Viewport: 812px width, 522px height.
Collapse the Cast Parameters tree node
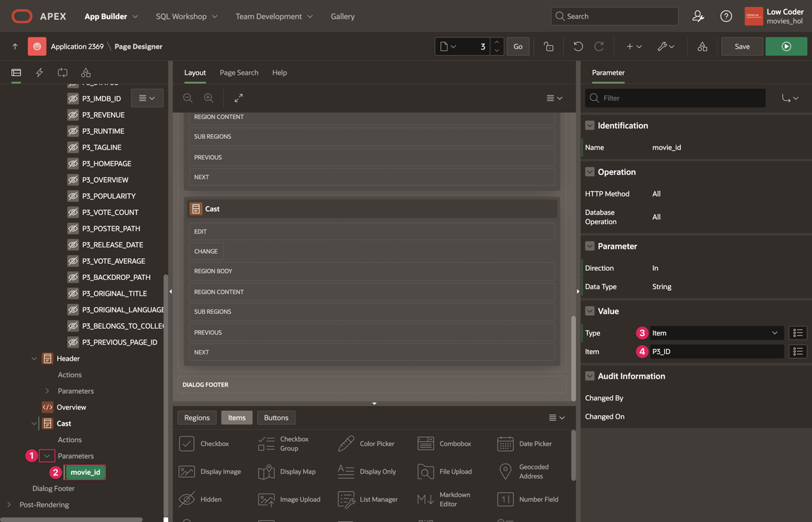[x=47, y=456]
